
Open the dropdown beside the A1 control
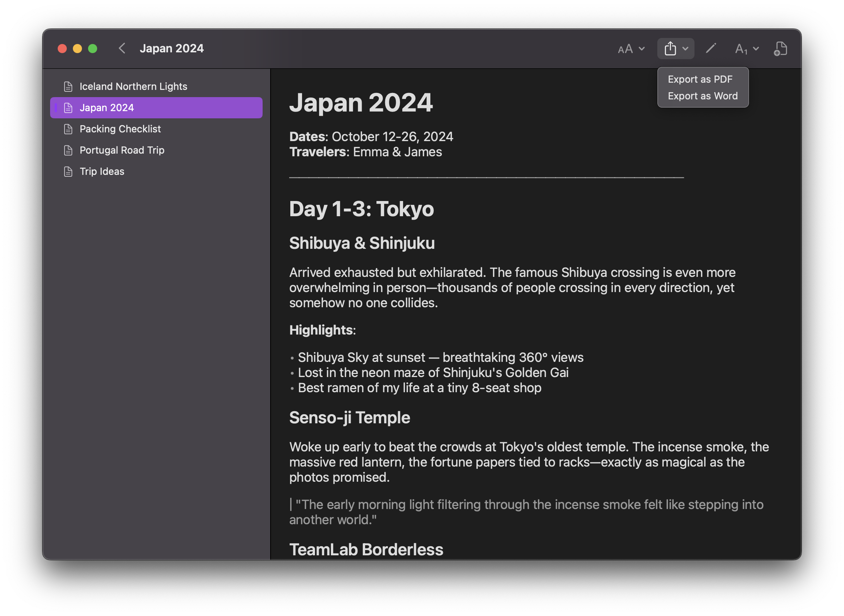click(756, 49)
